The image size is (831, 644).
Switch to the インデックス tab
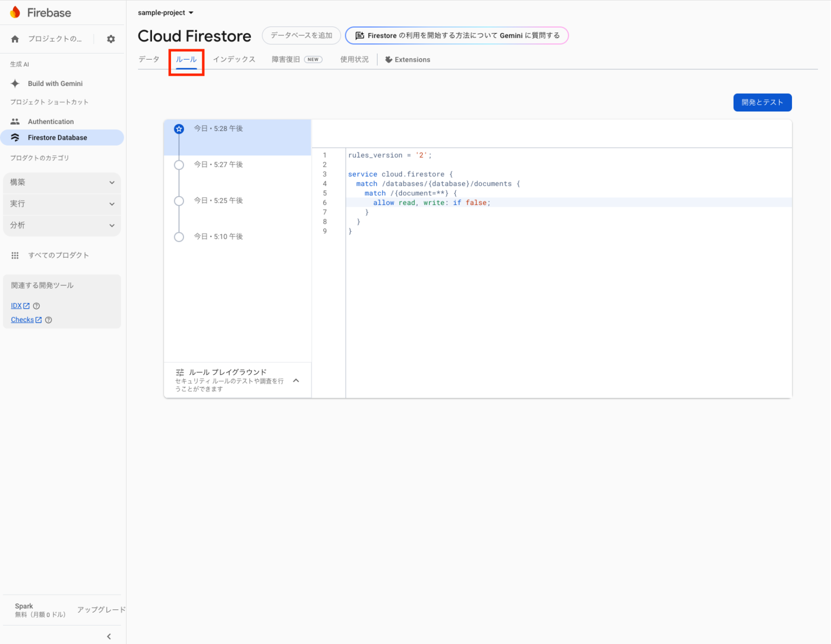point(234,60)
